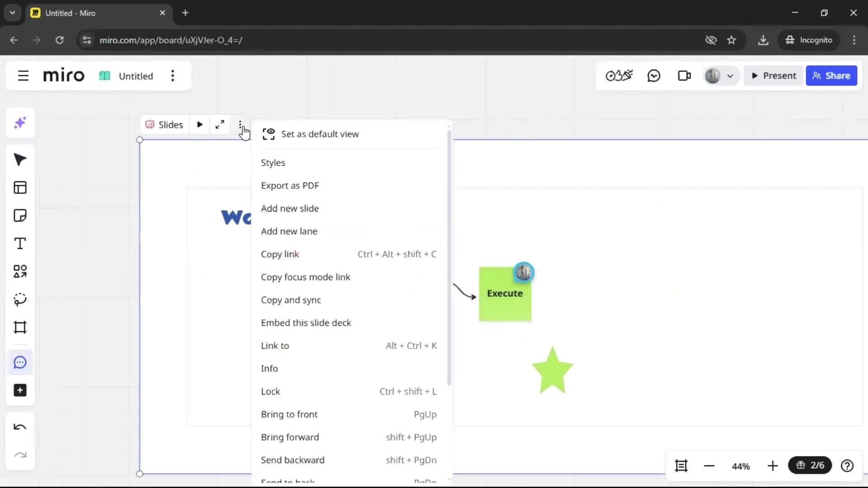This screenshot has height=488, width=868.
Task: Select Send backward
Action: click(x=349, y=460)
